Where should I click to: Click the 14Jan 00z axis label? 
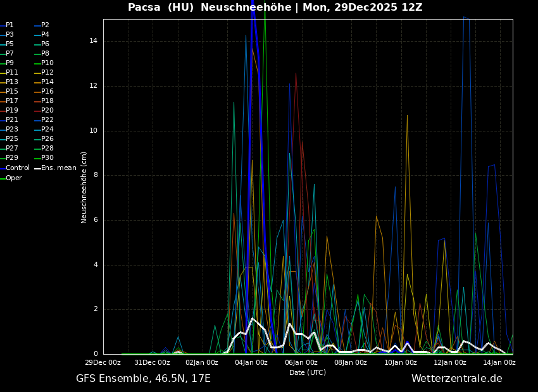[499, 363]
